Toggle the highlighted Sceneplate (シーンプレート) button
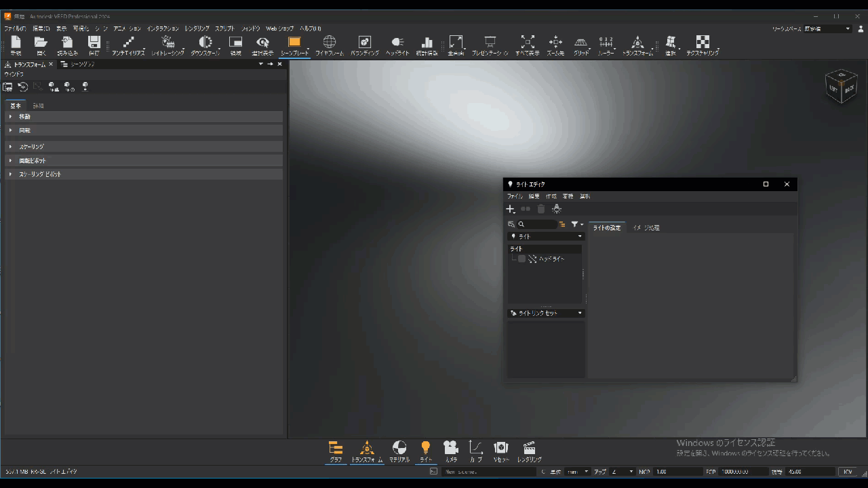This screenshot has width=868, height=488. click(x=294, y=45)
